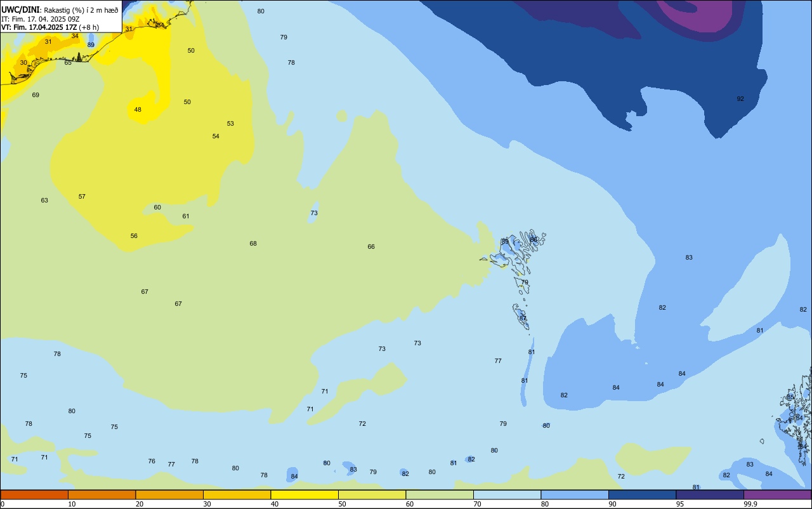Click the 'VT: Fim. 17.04.2025 17Z (+8 h)' line

[x=50, y=27]
